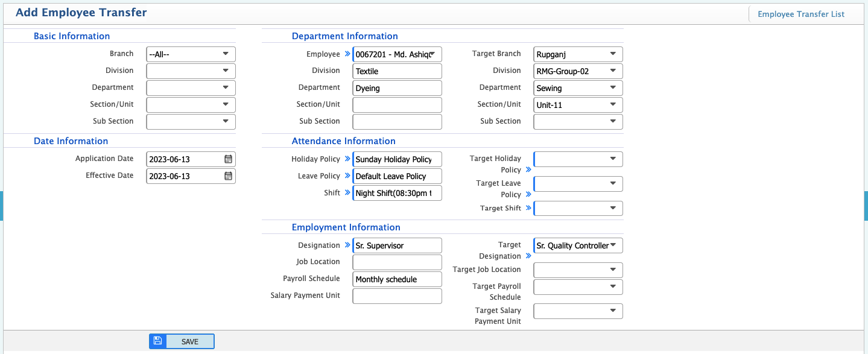Open the Effective Date calendar picker icon
868x354 pixels.
[x=228, y=176]
